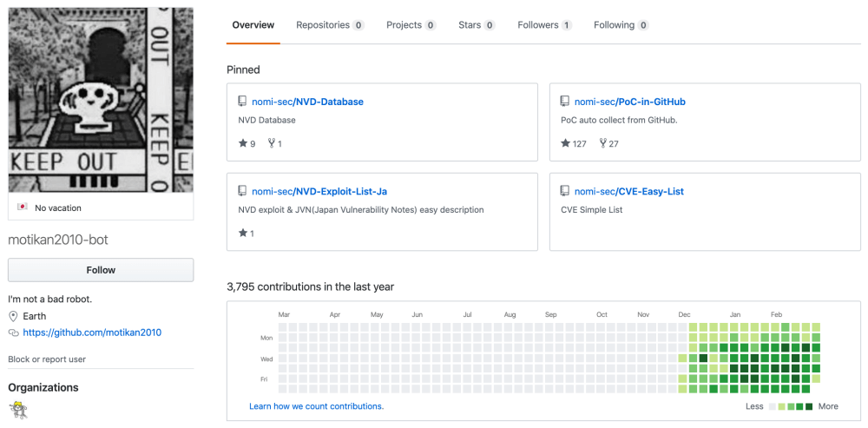
Task: Click the location pin icon beside Earth
Action: click(13, 316)
